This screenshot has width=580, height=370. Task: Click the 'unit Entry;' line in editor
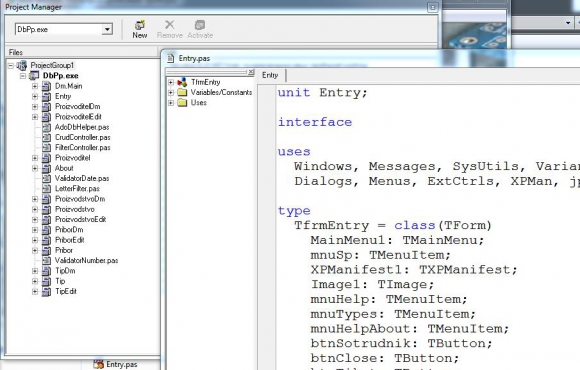point(323,92)
